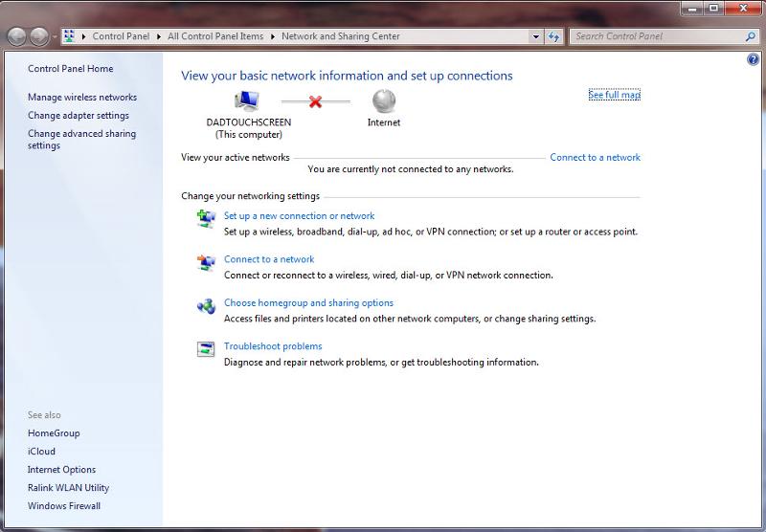The image size is (766, 532).
Task: Open Internet Options under See also
Action: (x=61, y=470)
